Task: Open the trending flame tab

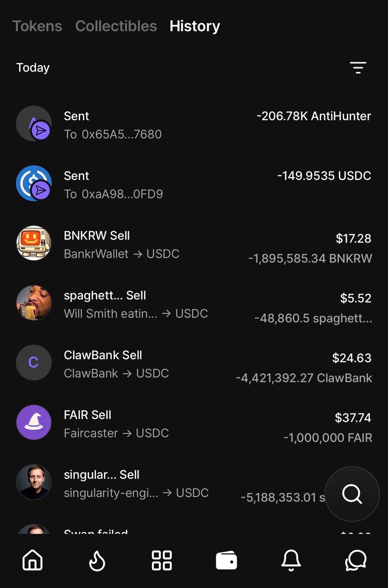Action: (97, 561)
